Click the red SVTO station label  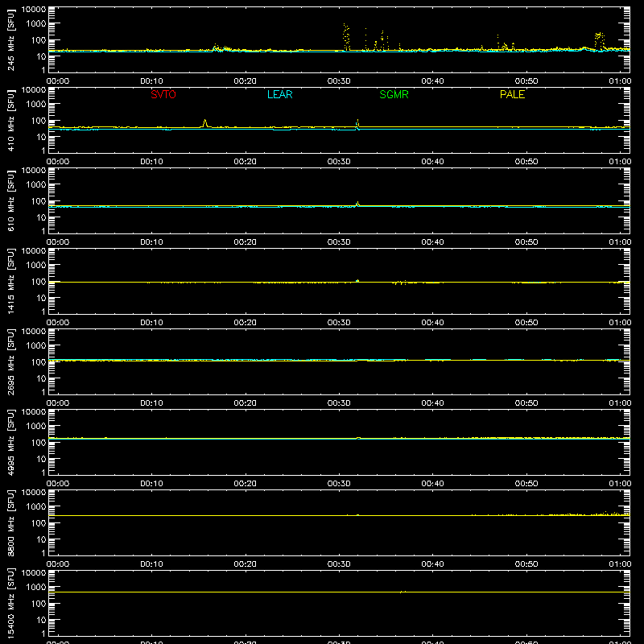click(163, 94)
